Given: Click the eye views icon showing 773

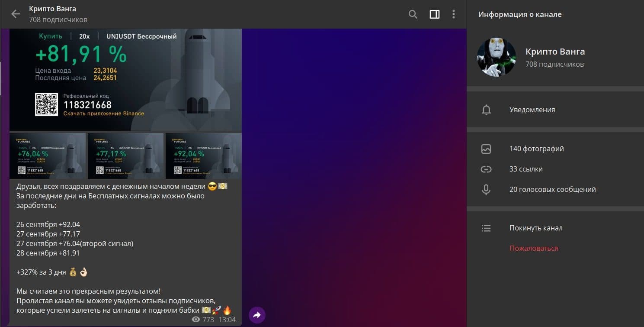Looking at the screenshot, I should tap(196, 320).
